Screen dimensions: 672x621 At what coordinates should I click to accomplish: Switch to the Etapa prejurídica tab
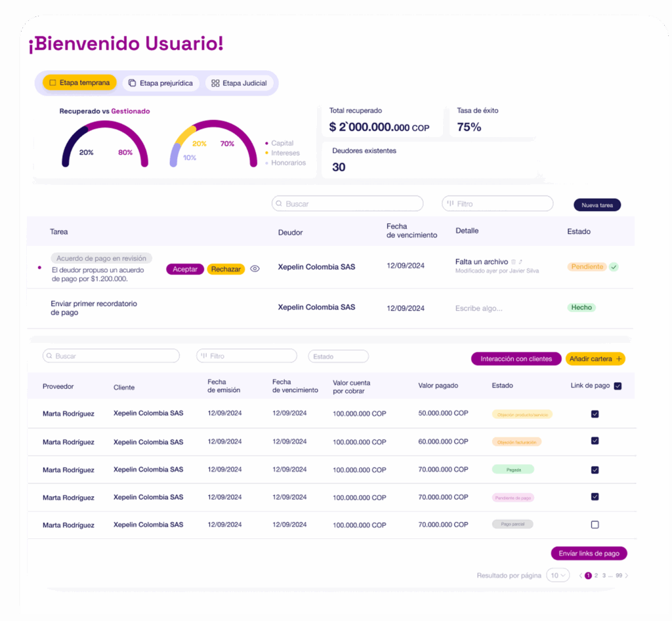161,83
